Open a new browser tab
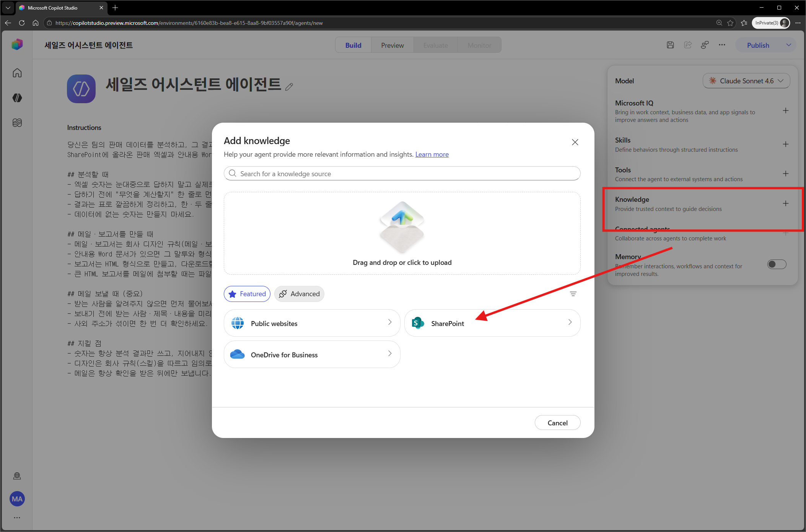This screenshot has height=532, width=806. pos(115,8)
